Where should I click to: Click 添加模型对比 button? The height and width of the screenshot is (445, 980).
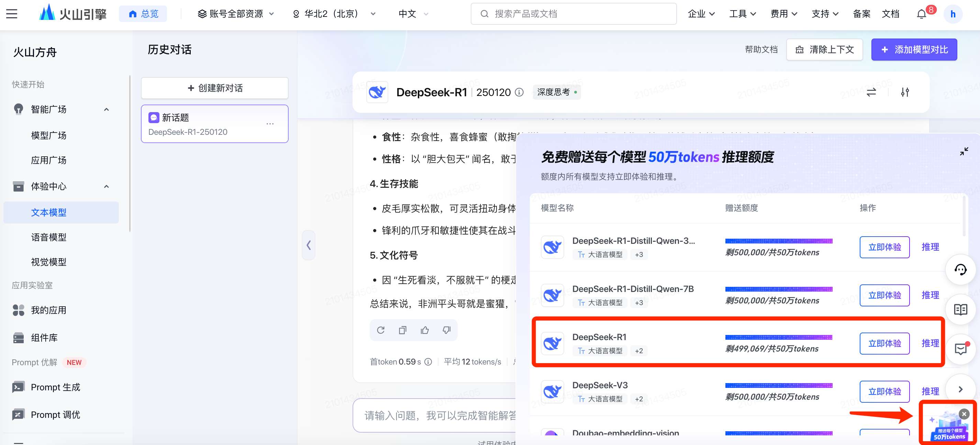pyautogui.click(x=914, y=50)
